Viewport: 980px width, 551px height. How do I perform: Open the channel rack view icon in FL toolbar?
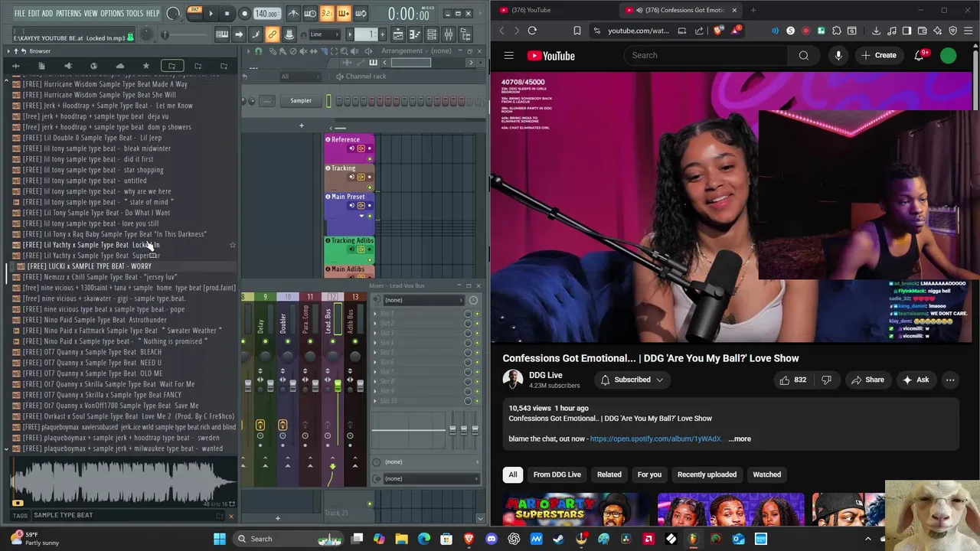pos(432,34)
